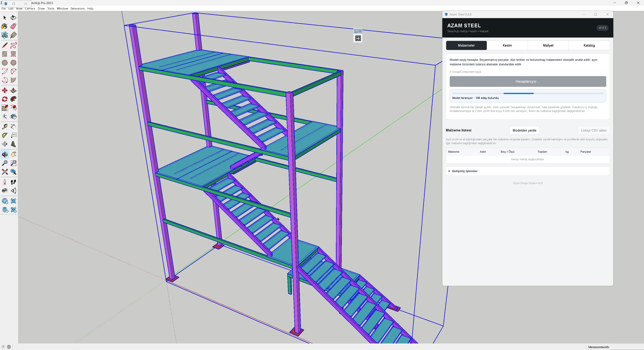This screenshot has width=644, height=350.
Task: Go to the Katalog tab
Action: coord(589,45)
